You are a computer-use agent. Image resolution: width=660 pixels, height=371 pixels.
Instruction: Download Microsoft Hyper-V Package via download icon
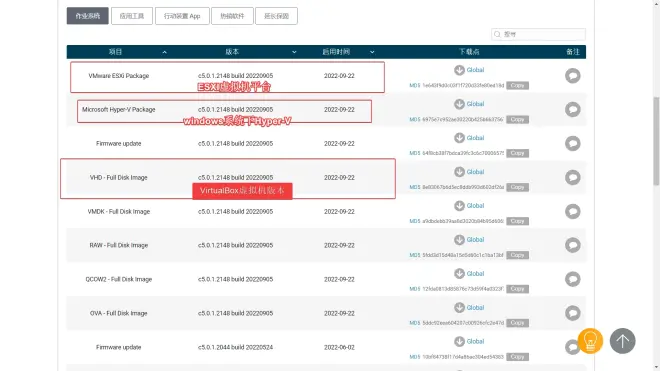coord(459,104)
